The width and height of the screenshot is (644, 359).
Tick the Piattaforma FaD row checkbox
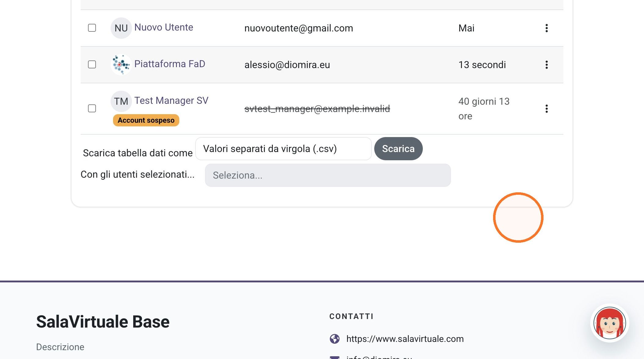(92, 64)
